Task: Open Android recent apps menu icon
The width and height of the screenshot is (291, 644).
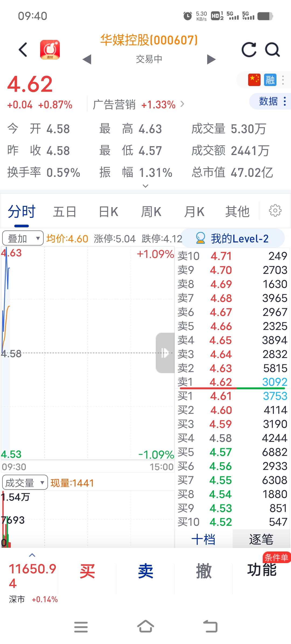Action: click(x=81, y=627)
